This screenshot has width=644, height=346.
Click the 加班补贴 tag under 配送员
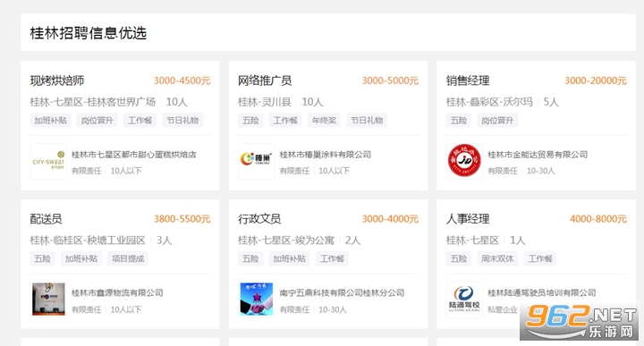tap(81, 258)
